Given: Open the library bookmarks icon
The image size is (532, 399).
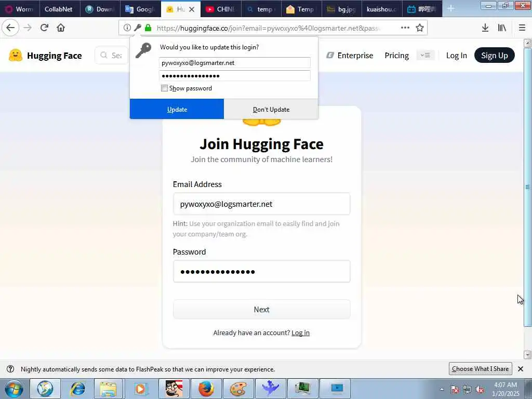Looking at the screenshot, I should click(502, 28).
